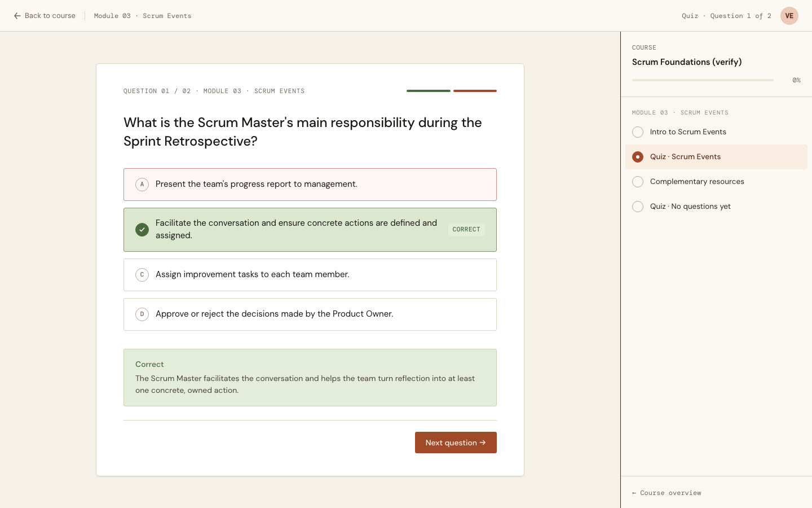Click the letter C badge on the third answer
Screen dimensions: 812x508
click(x=142, y=275)
